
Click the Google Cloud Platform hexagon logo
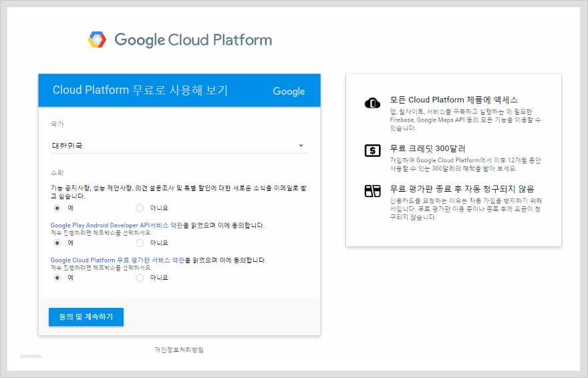97,40
